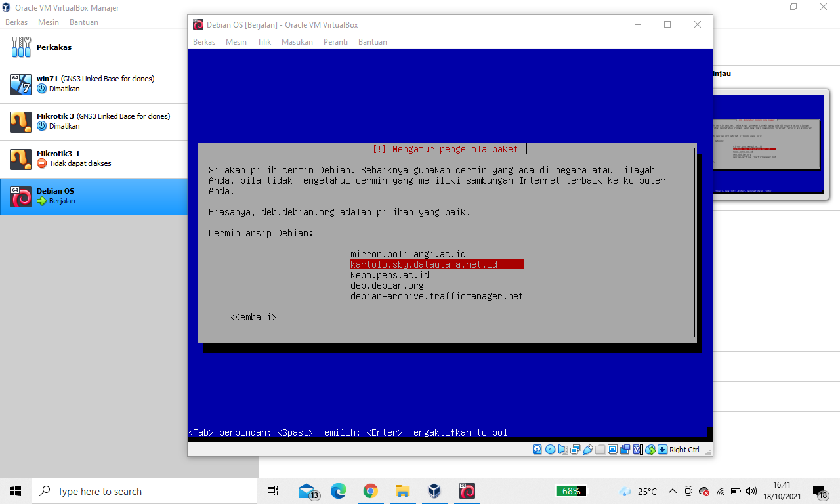
Task: Click the Right Ctrl host key label
Action: pos(684,450)
